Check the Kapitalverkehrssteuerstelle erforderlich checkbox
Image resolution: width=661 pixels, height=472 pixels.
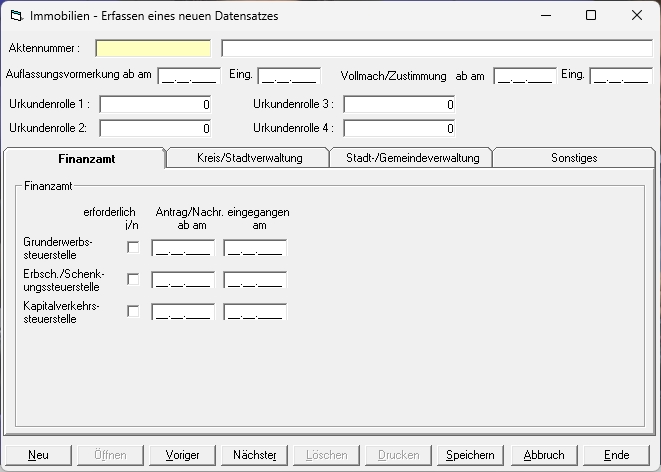click(x=133, y=312)
